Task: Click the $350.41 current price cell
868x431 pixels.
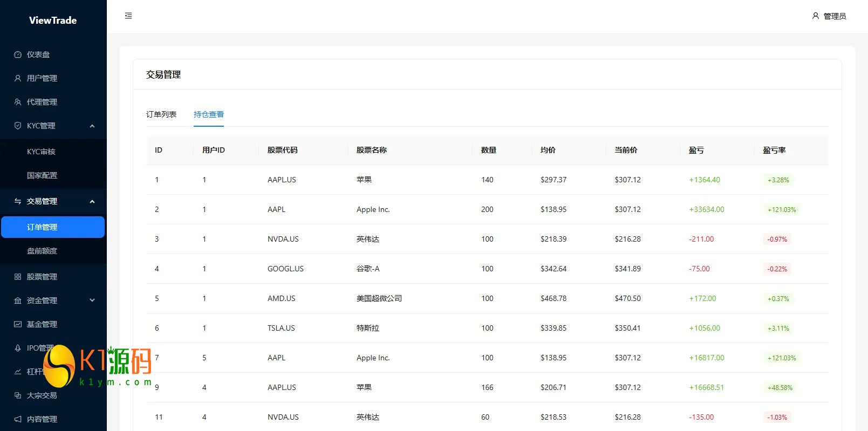Action: tap(628, 328)
